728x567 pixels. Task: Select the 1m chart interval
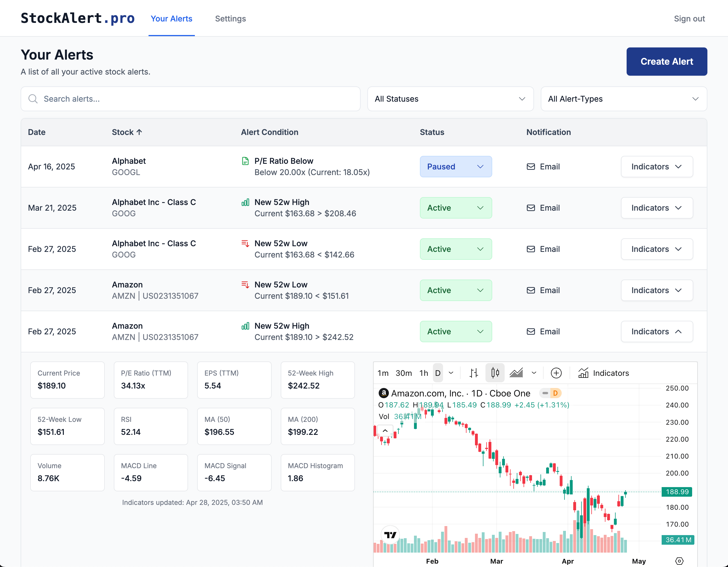coord(383,373)
